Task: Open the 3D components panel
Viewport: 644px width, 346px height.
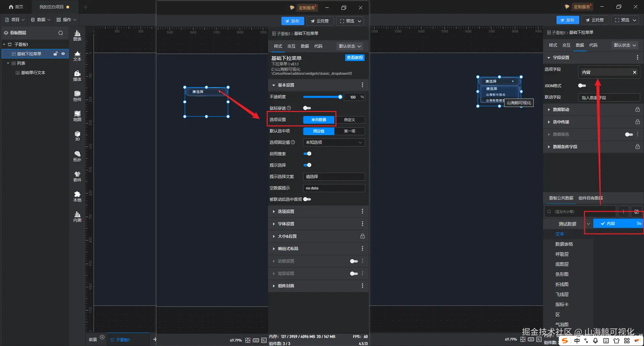Action: pos(77,136)
